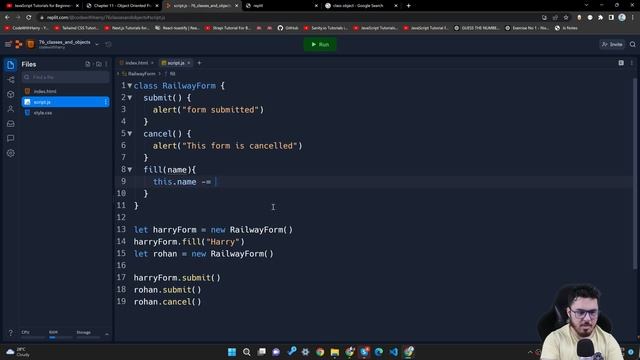The image size is (640, 360).
Task: Switch to the Chapter 11 browser tab
Action: click(x=122, y=6)
